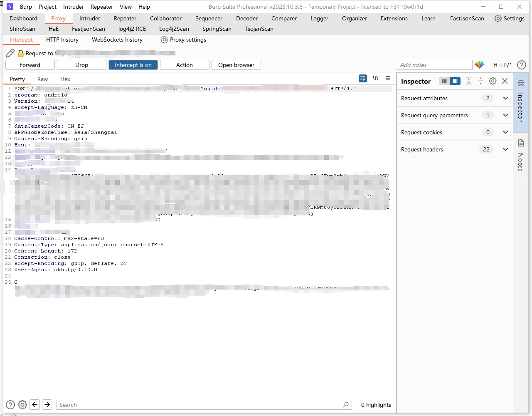Viewport: 532px width, 416px height.
Task: Open the View menu
Action: click(x=126, y=7)
